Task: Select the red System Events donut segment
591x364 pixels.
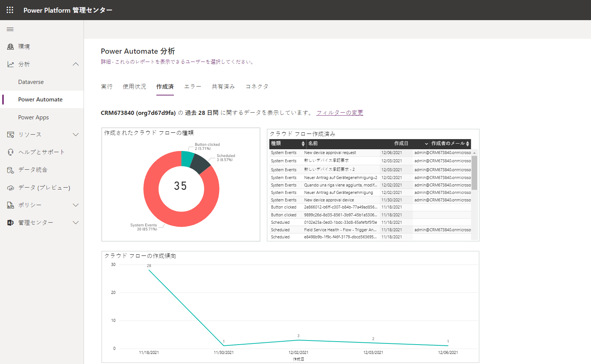Action: click(x=181, y=220)
